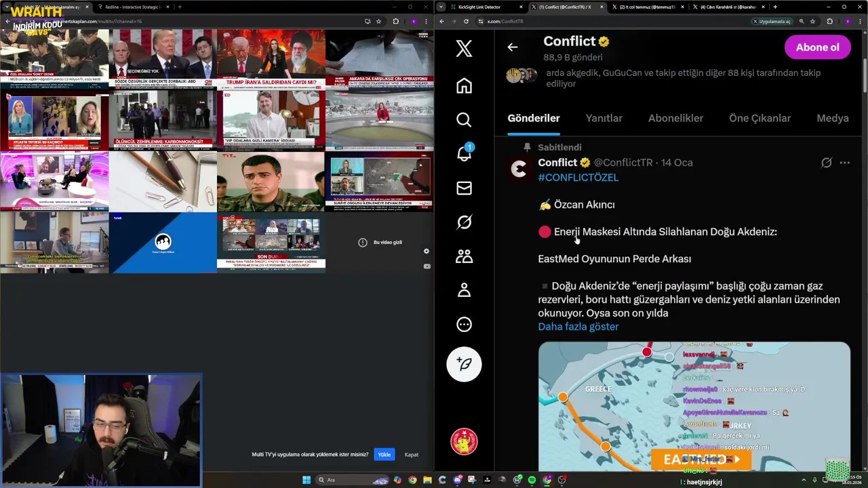The image size is (868, 488).
Task: Switch to Gönderiler tab
Action: pos(534,118)
